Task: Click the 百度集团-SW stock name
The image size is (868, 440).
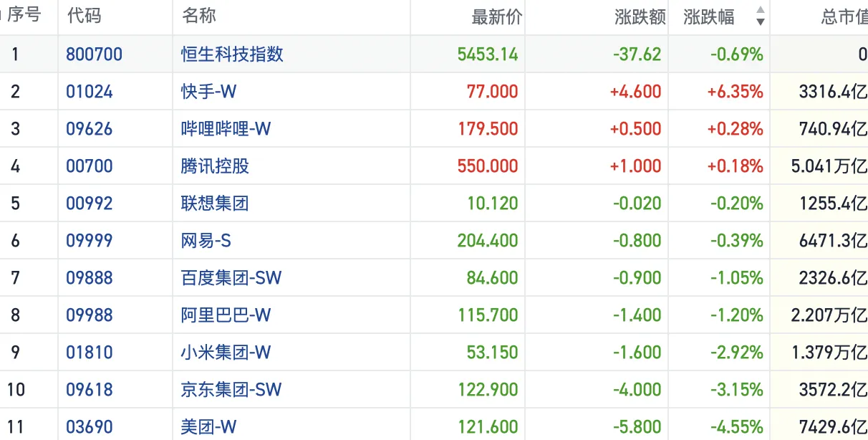Action: 231,278
